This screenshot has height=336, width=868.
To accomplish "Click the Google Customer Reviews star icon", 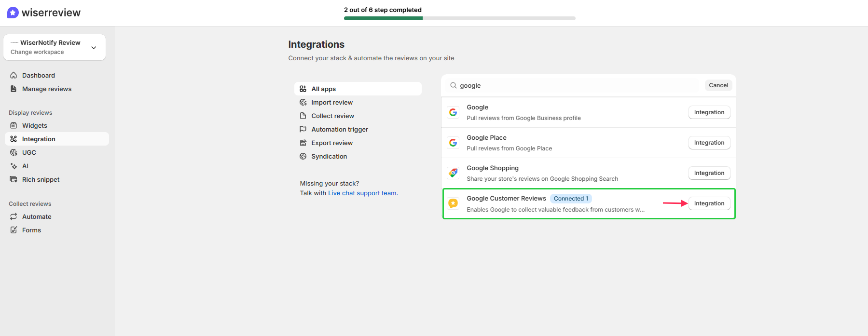I will pos(453,203).
